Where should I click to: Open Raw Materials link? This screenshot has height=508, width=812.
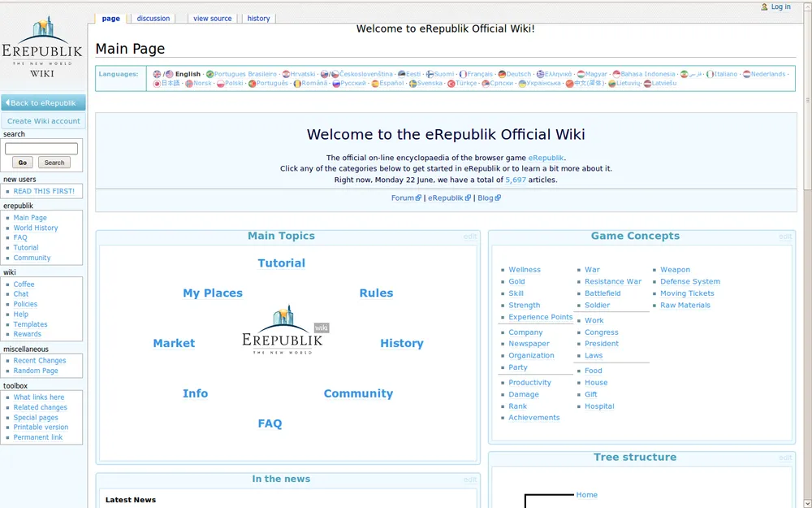[x=685, y=305]
